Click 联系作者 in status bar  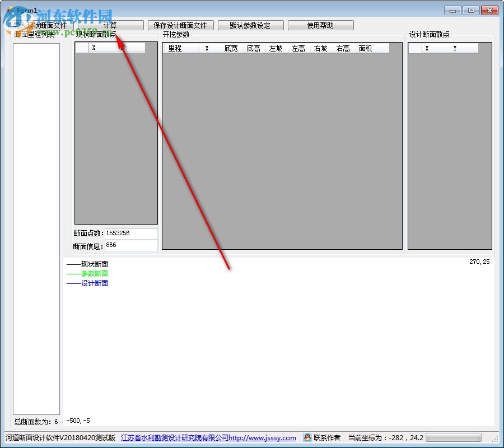(326, 438)
